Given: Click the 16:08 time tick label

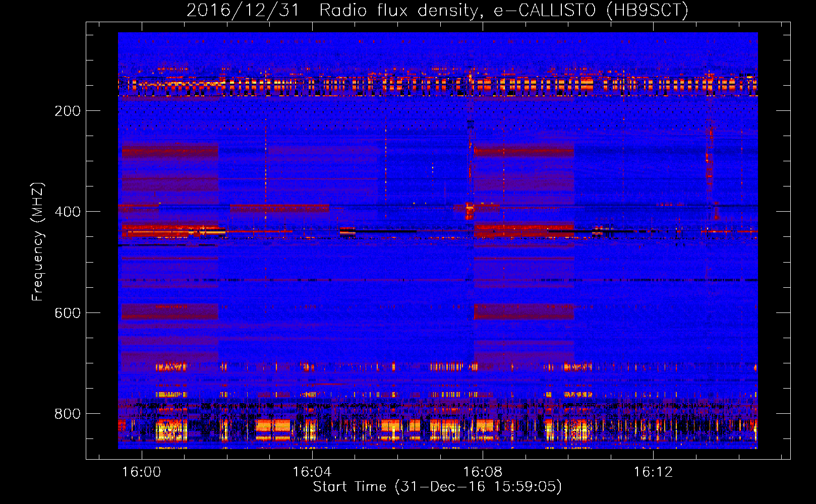Looking at the screenshot, I should pos(483,472).
